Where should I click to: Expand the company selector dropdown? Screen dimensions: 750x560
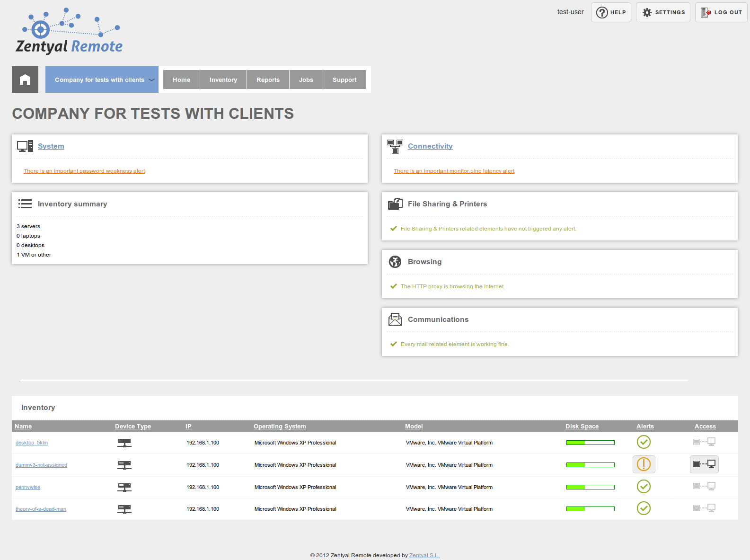(102, 80)
